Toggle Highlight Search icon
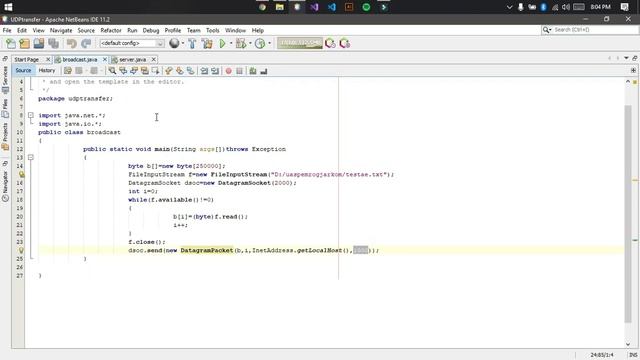 (144, 71)
